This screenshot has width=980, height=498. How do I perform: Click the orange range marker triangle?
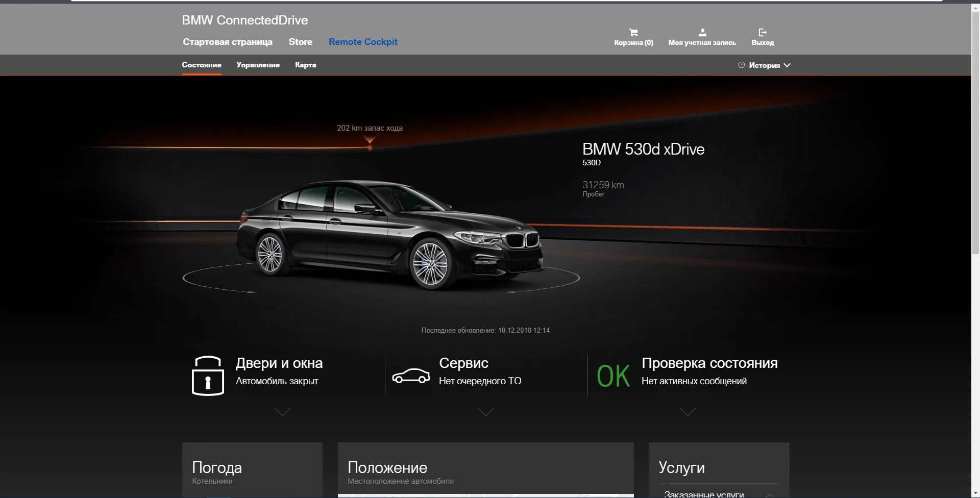[370, 139]
